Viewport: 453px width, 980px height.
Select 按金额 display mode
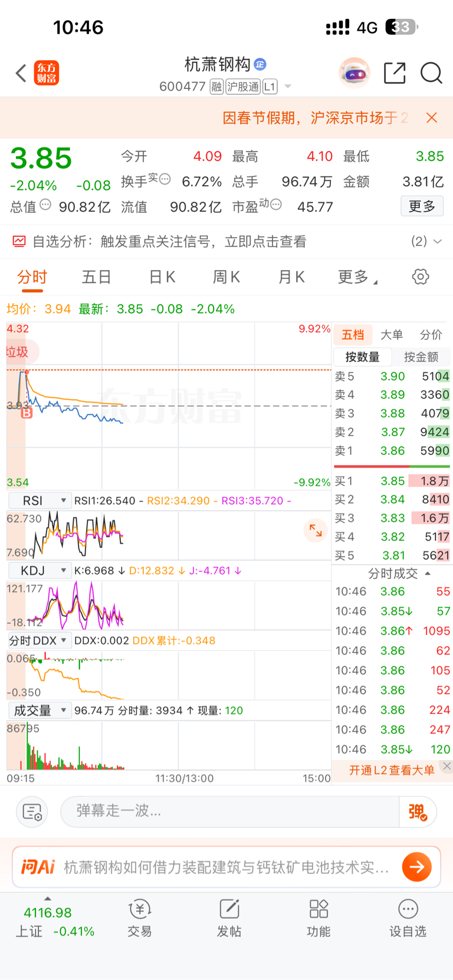click(421, 357)
